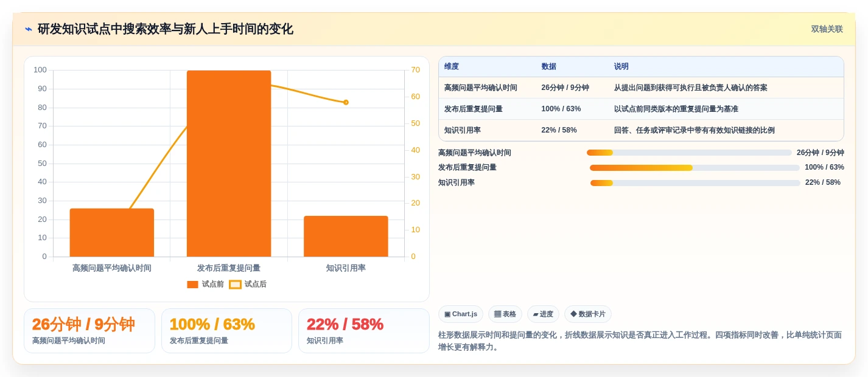
Task: Click the 表格 tag chip
Action: pyautogui.click(x=505, y=314)
